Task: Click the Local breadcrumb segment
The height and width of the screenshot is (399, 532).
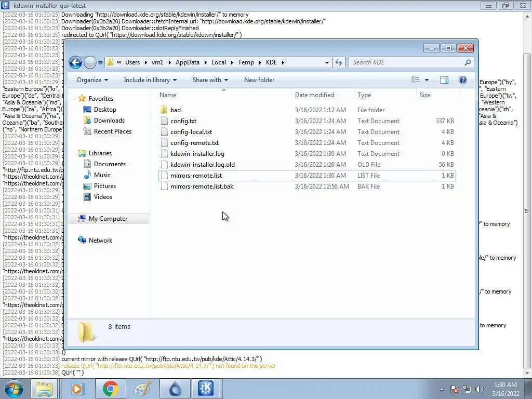Action: pyautogui.click(x=219, y=62)
